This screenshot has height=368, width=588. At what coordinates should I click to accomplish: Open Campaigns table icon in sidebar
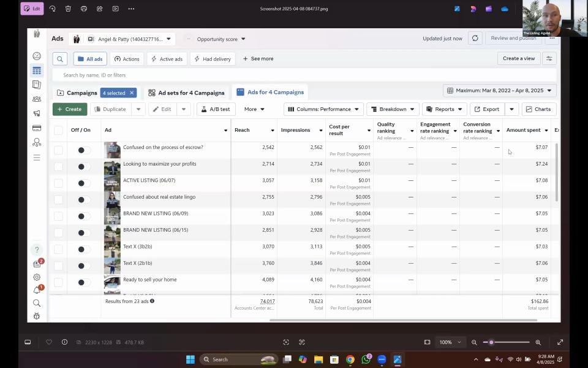37,71
